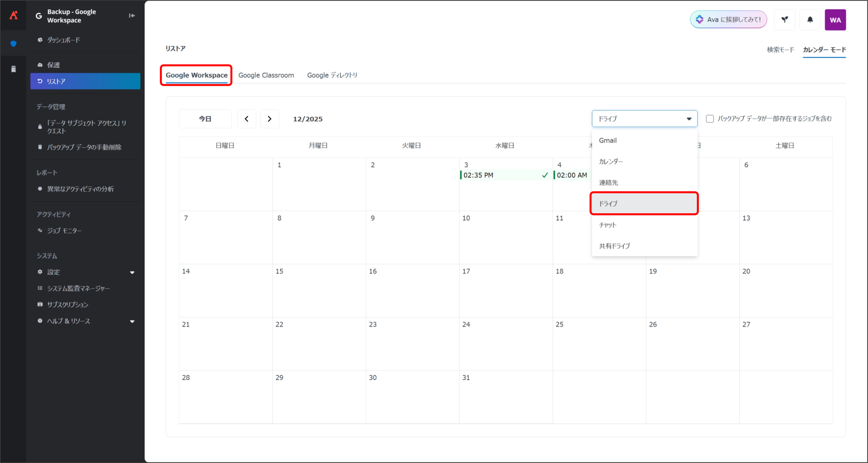Enable include partial backup jobs checkbox
868x463 pixels.
710,119
